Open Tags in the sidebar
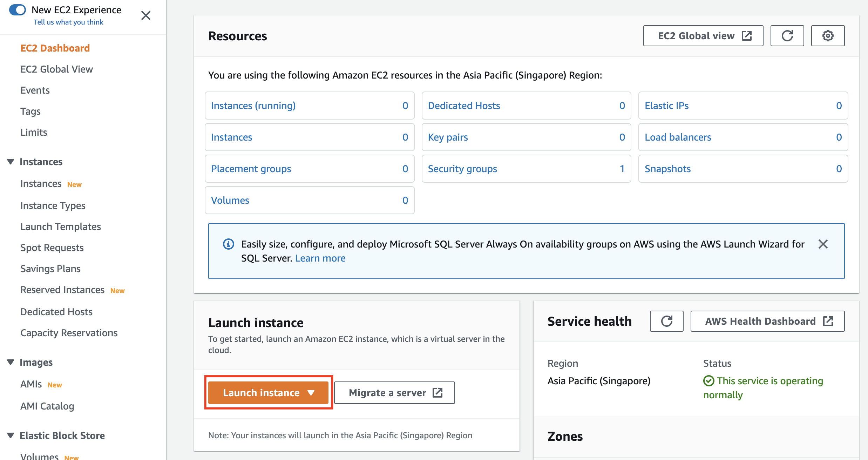 [30, 111]
